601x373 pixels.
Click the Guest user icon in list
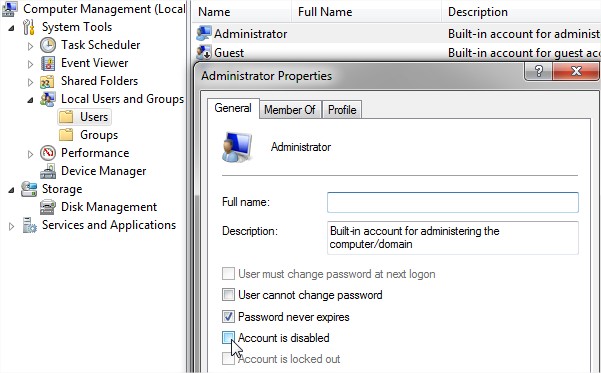click(204, 53)
